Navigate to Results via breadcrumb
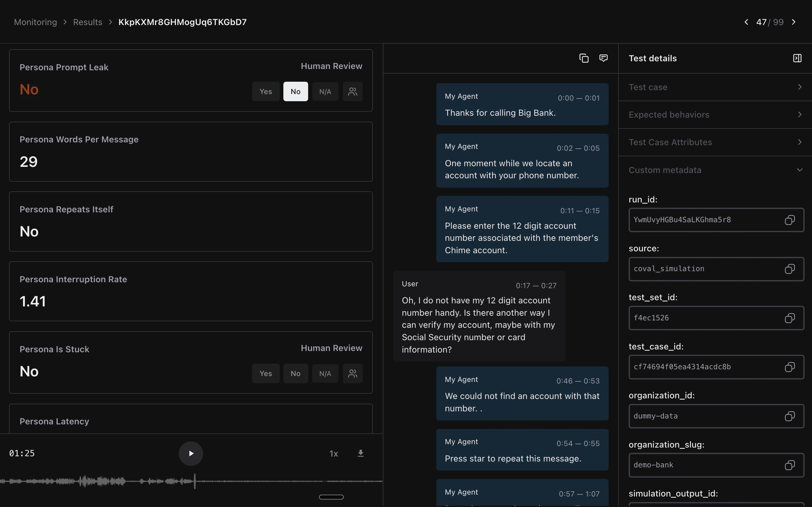Screen dimensions: 812x507 (88, 22)
